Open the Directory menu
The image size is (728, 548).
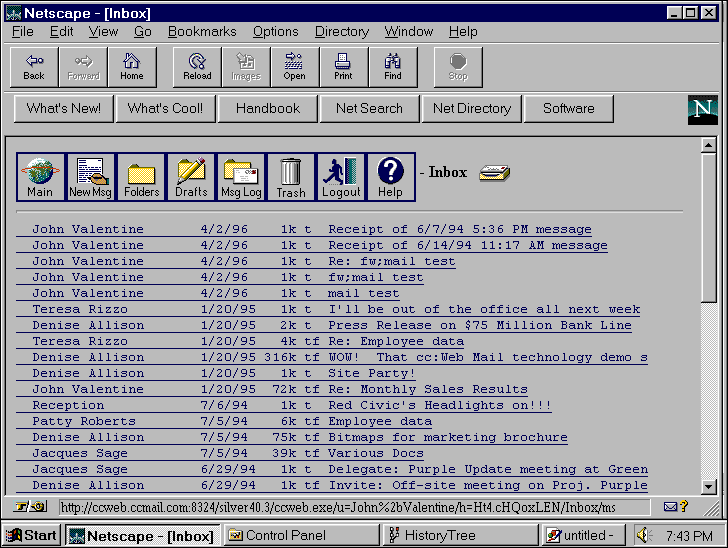click(342, 32)
